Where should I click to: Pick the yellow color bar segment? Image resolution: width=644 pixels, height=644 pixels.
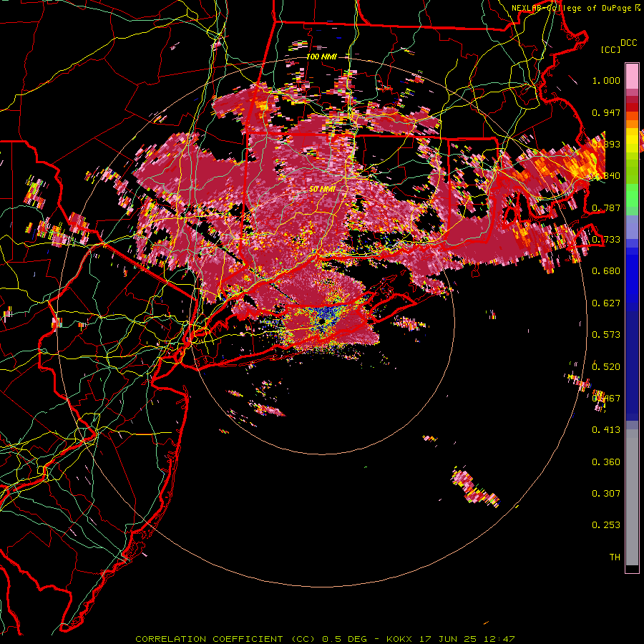pos(632,141)
